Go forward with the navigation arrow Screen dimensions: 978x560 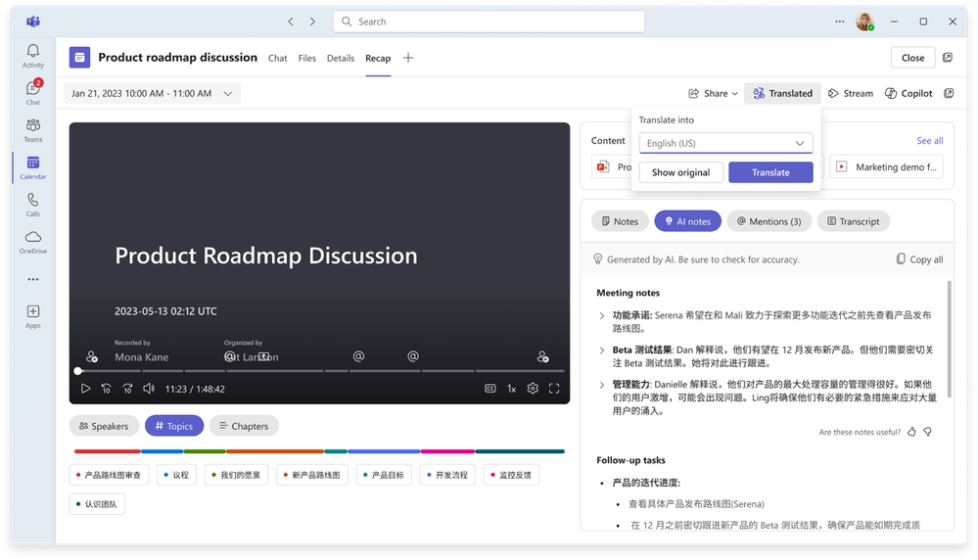point(312,22)
